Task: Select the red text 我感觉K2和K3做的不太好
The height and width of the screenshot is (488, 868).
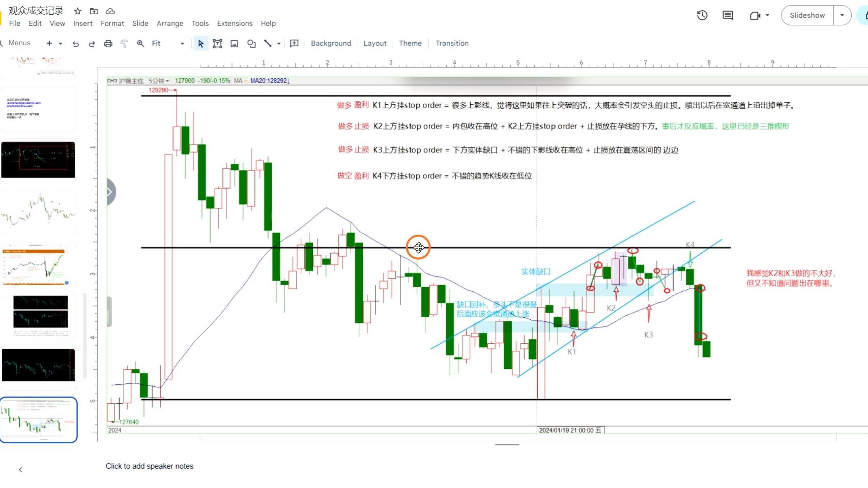Action: tap(791, 273)
